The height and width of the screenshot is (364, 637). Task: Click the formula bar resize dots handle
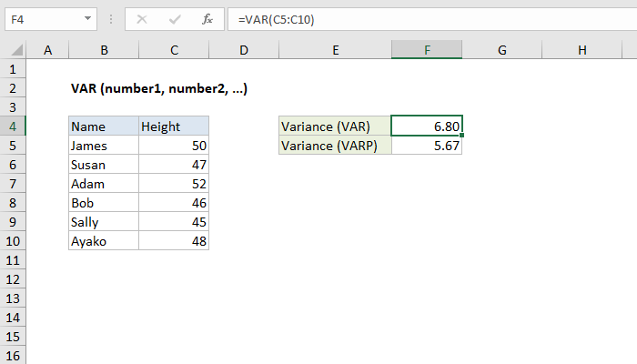[111, 19]
